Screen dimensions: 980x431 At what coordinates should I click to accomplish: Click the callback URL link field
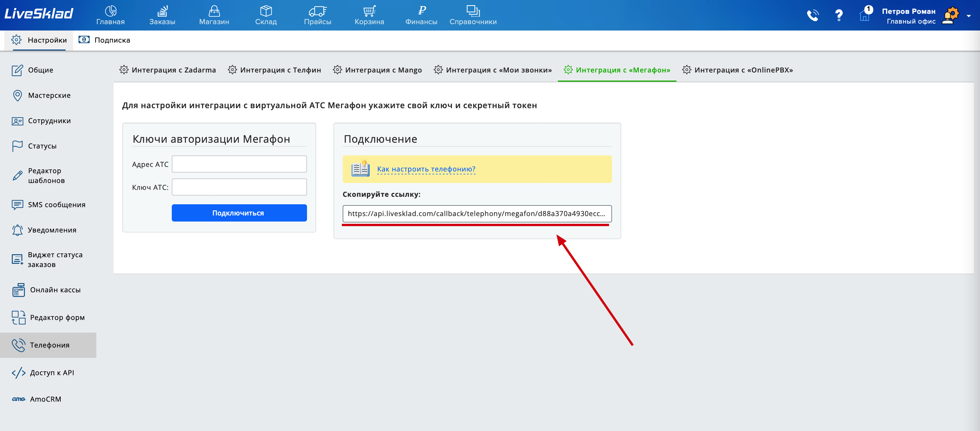point(477,214)
